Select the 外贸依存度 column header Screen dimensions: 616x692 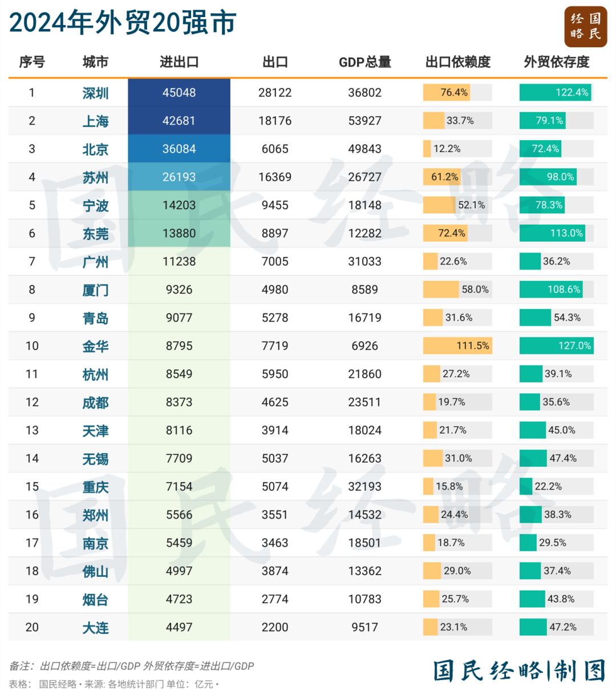tap(557, 62)
